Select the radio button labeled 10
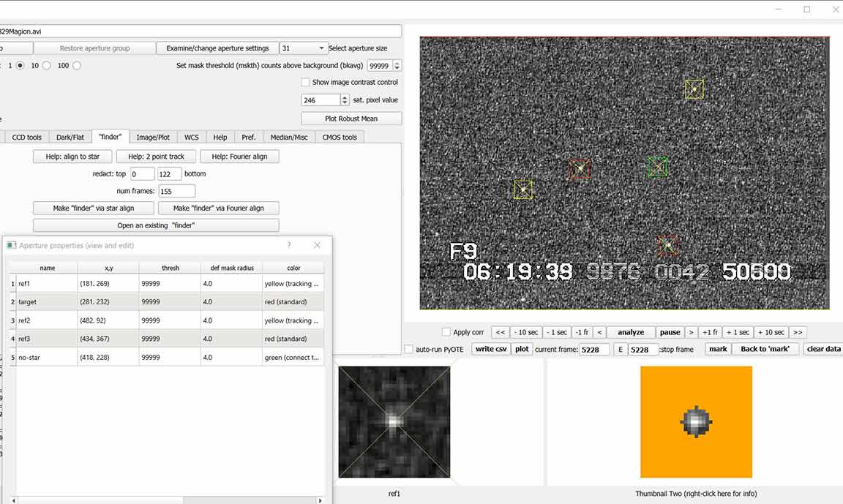The image size is (843, 504). pyautogui.click(x=47, y=66)
